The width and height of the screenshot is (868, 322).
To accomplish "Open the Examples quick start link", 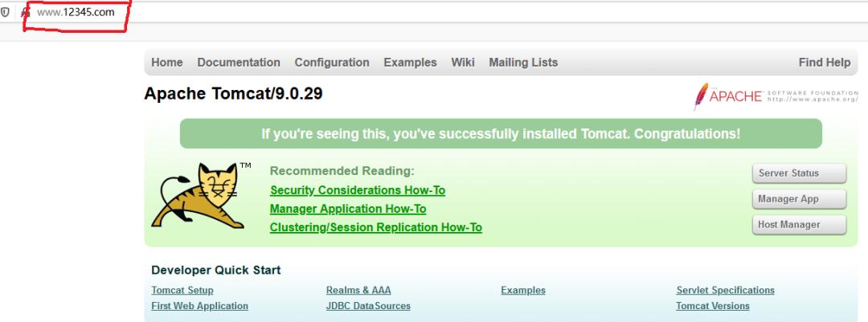I will point(523,291).
